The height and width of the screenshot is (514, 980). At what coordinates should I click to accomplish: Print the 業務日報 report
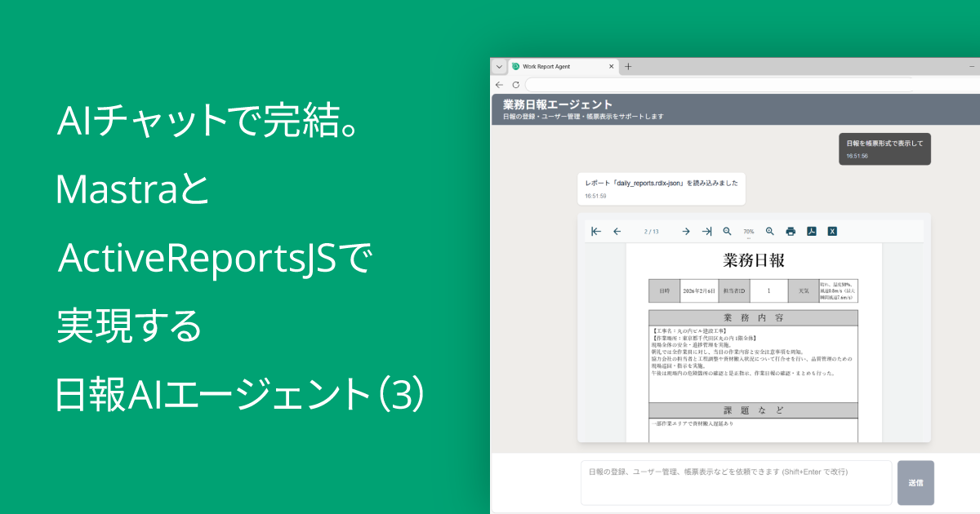pos(791,231)
